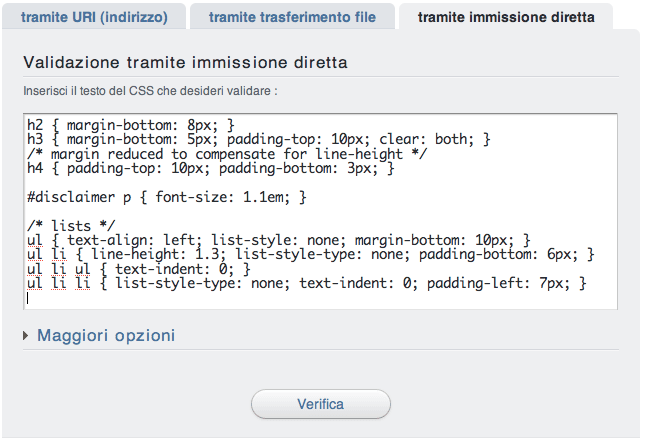The image size is (645, 442).
Task: Place cursor on the h4 padding-top line
Action: [211, 169]
